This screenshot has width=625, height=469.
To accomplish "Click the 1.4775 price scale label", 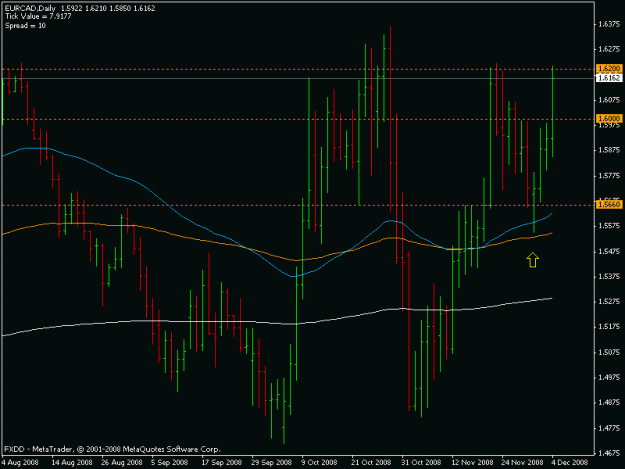I will [x=609, y=428].
